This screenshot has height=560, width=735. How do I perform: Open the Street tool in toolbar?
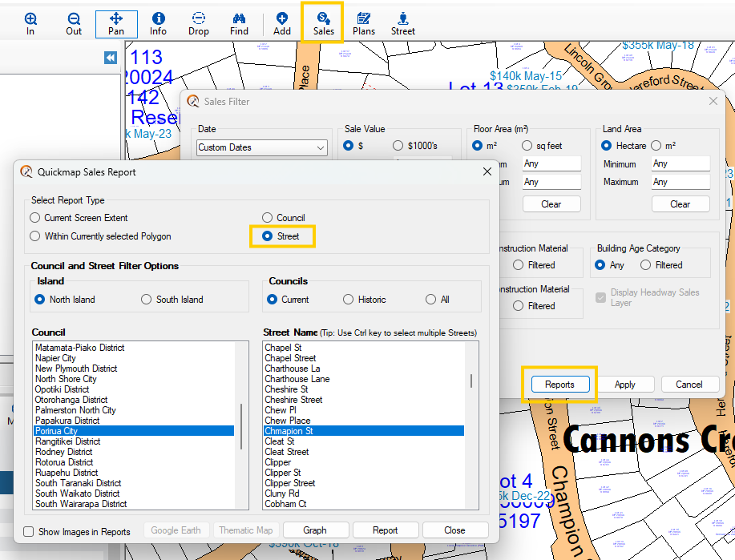pyautogui.click(x=403, y=23)
